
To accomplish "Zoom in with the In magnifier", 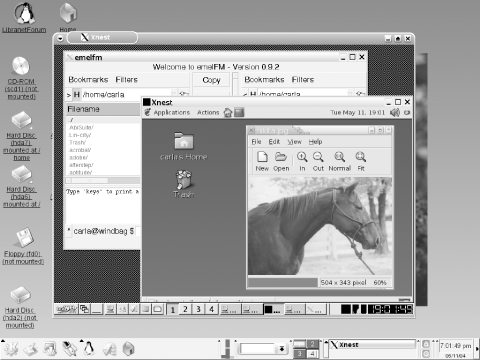I will [302, 161].
